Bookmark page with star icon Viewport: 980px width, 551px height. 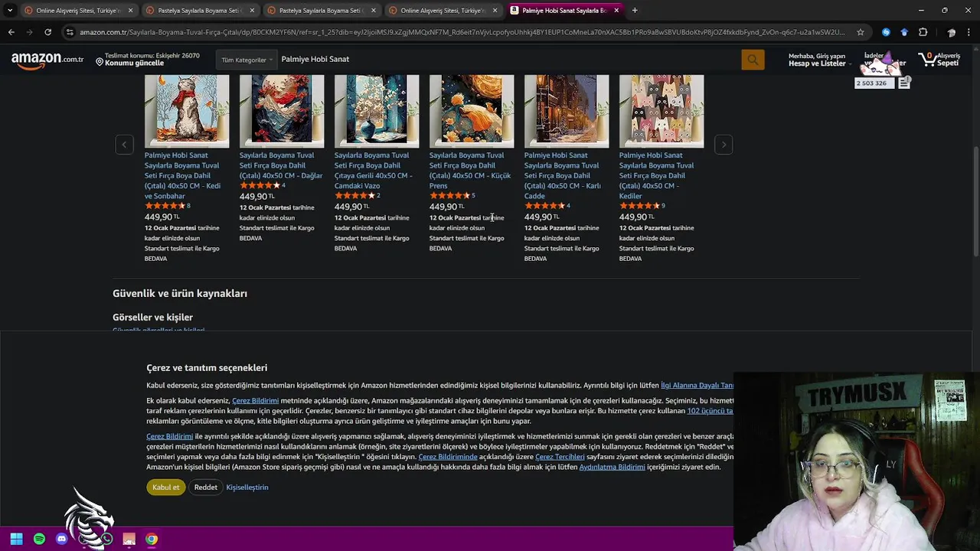click(x=861, y=32)
